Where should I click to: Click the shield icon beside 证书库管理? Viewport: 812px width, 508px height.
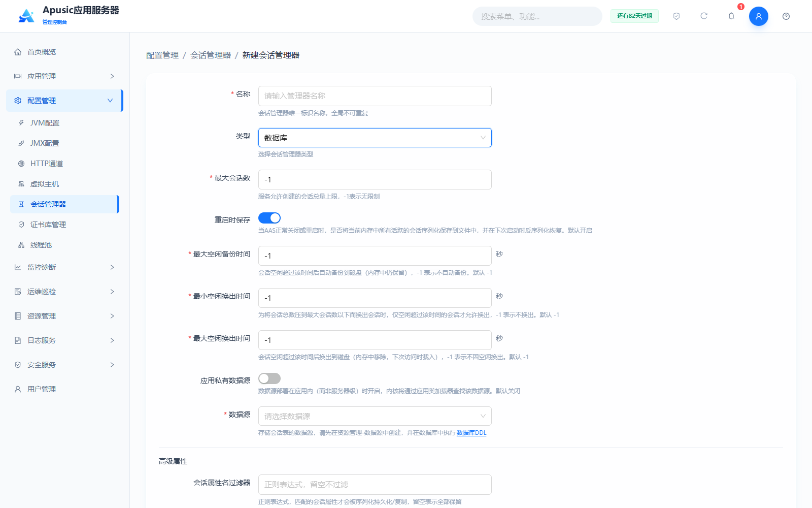tap(21, 225)
